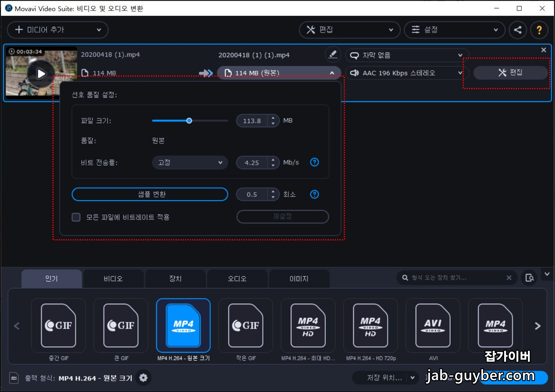Remove the file with the X icon
Viewport: 555px width, 392px height.
pyautogui.click(x=544, y=50)
